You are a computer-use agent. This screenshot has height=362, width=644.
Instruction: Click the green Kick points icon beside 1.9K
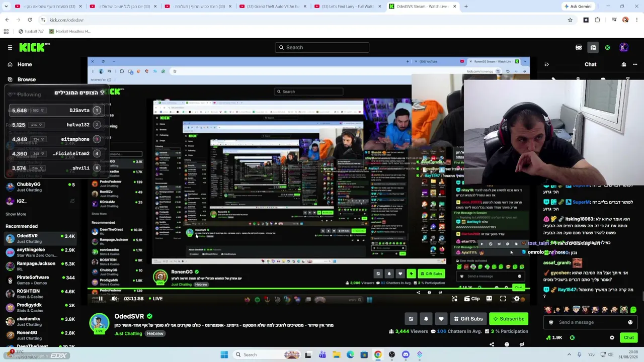tap(572, 338)
